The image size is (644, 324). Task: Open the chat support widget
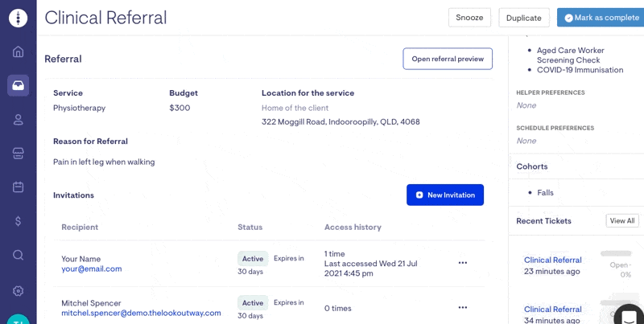point(629,315)
